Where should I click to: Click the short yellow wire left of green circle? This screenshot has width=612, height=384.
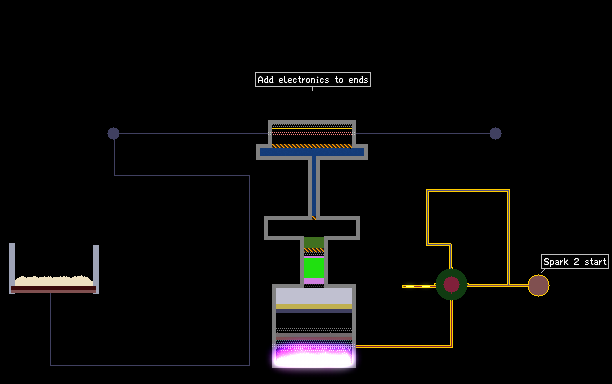pos(419,286)
